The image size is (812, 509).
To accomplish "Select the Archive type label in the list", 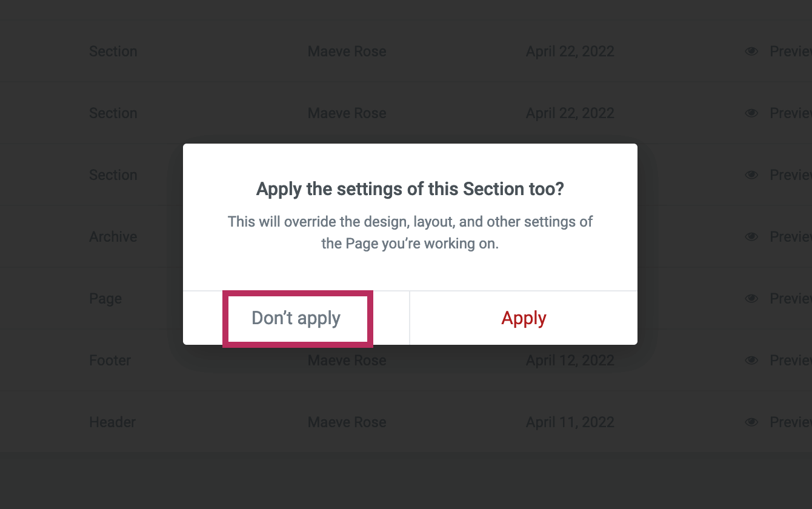I will 113,237.
